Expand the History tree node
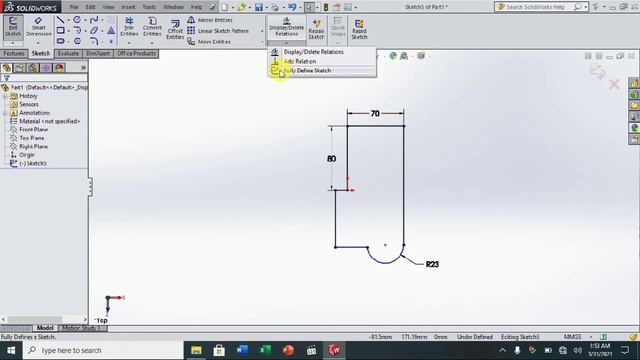The image size is (640, 360). click(5, 96)
